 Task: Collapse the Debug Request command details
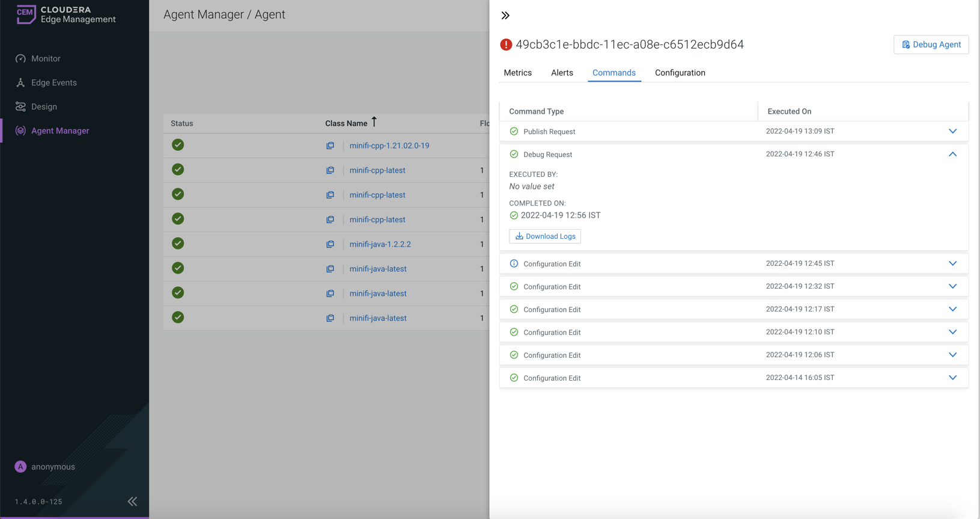(952, 155)
